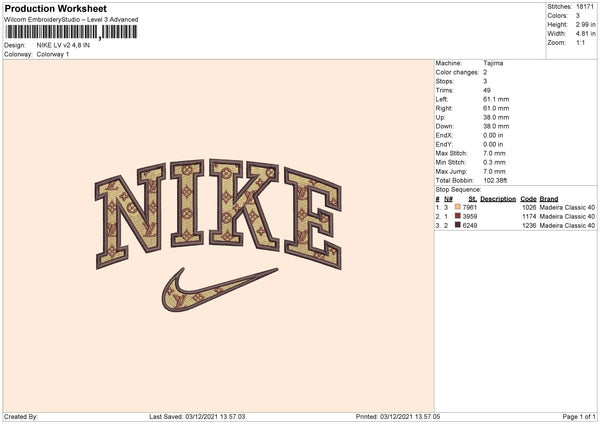Click the 'Max Jump:' label

click(x=450, y=171)
